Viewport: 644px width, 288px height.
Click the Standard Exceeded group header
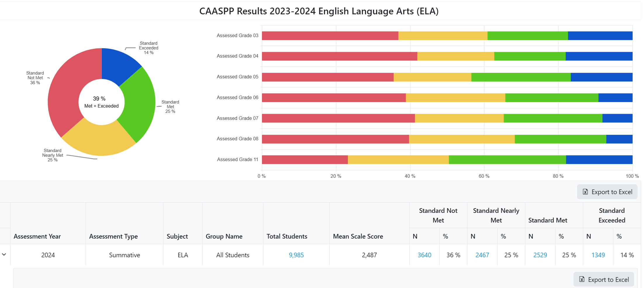(x=612, y=215)
